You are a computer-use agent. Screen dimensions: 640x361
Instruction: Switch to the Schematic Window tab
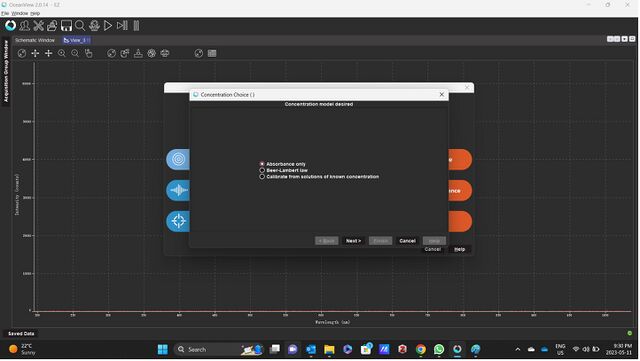pos(35,40)
